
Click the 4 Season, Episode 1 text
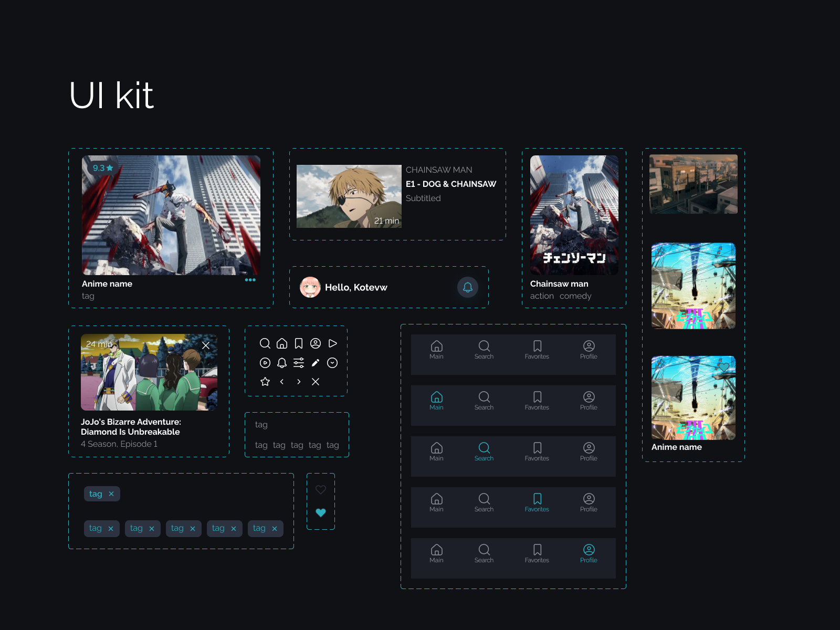coord(119,444)
